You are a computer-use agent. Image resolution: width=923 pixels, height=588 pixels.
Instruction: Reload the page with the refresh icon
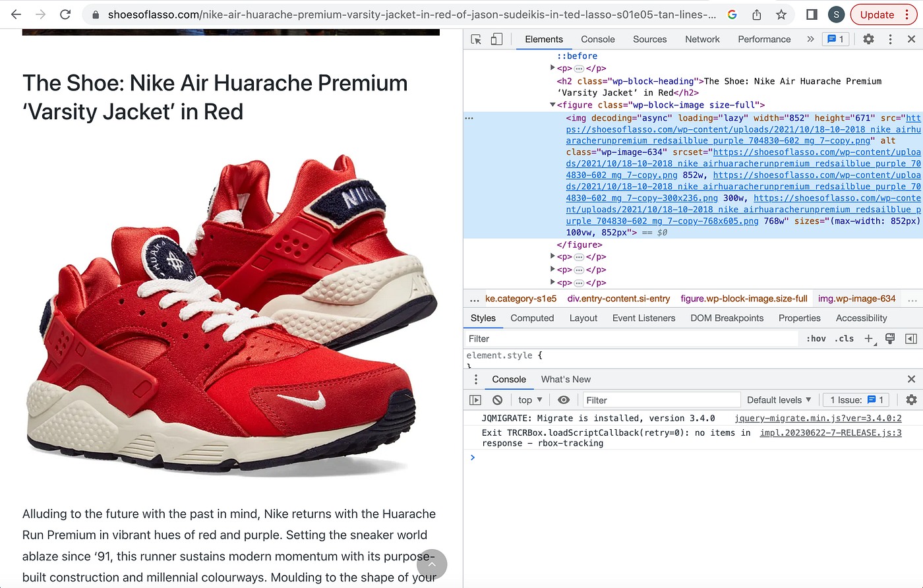(x=65, y=15)
